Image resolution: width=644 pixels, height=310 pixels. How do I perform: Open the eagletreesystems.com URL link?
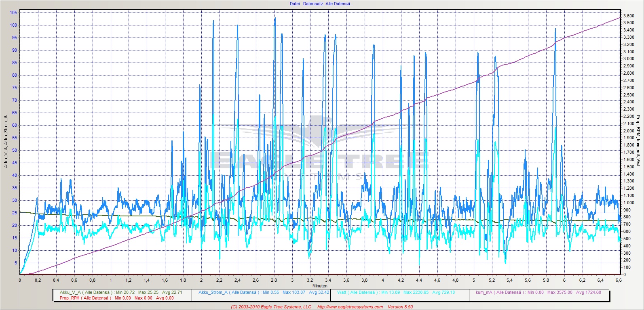(350, 307)
